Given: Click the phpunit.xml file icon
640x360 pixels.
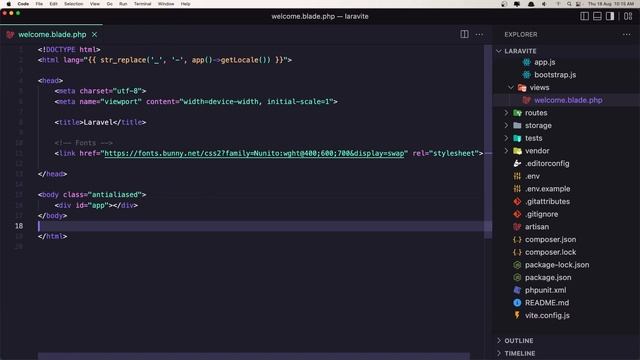Looking at the screenshot, I should 517,290.
